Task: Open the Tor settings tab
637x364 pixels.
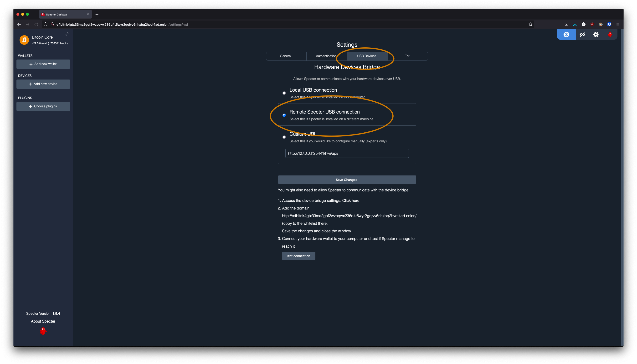Action: tap(407, 56)
